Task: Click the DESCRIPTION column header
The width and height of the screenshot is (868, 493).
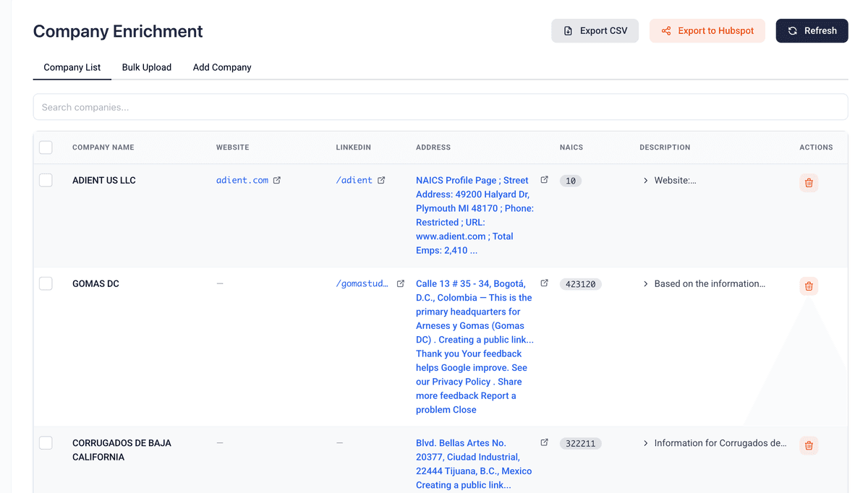Action: coord(665,147)
